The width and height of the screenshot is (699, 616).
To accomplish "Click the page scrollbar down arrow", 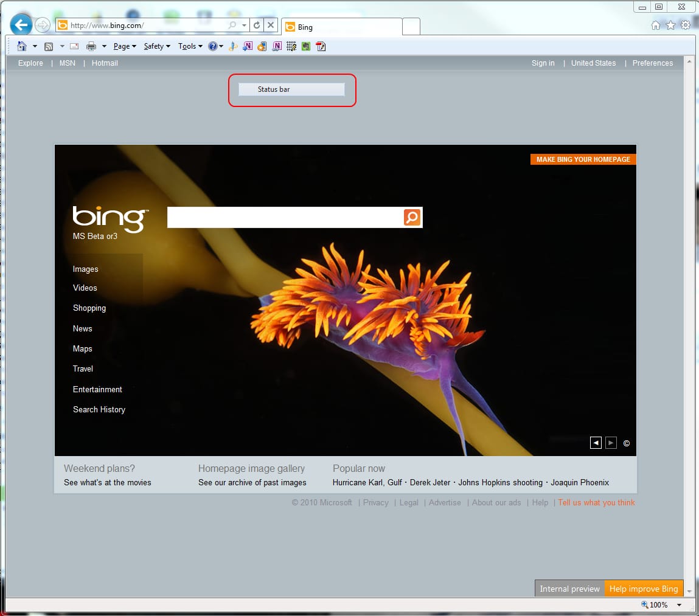I will [x=690, y=592].
